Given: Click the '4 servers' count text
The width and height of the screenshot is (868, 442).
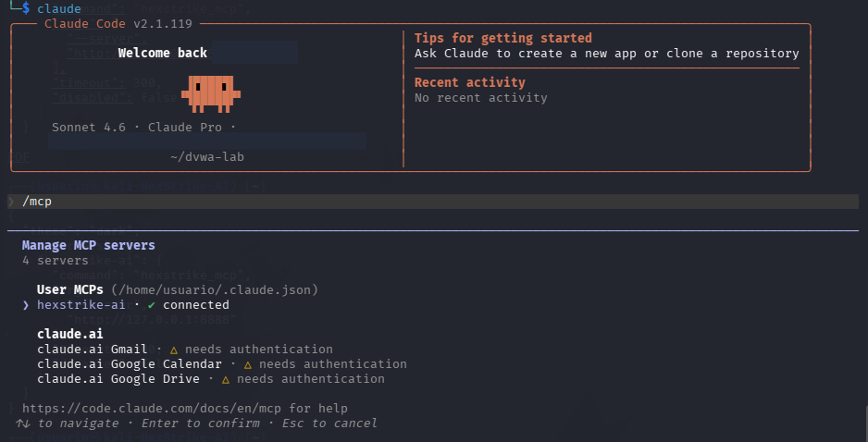Looking at the screenshot, I should [x=56, y=261].
